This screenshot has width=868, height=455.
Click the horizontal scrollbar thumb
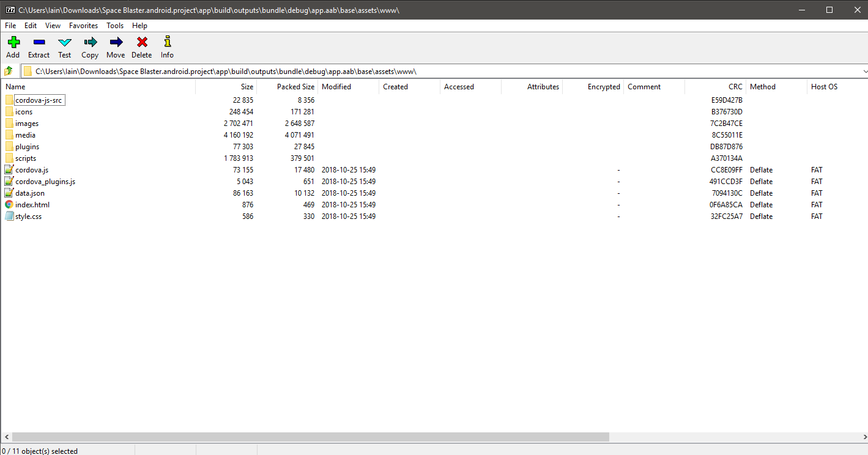310,437
